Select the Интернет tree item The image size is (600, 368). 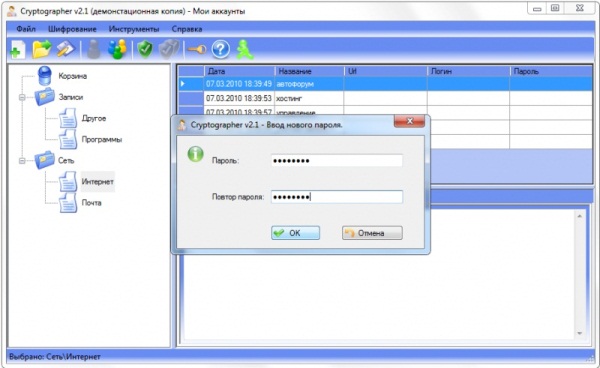coord(98,182)
